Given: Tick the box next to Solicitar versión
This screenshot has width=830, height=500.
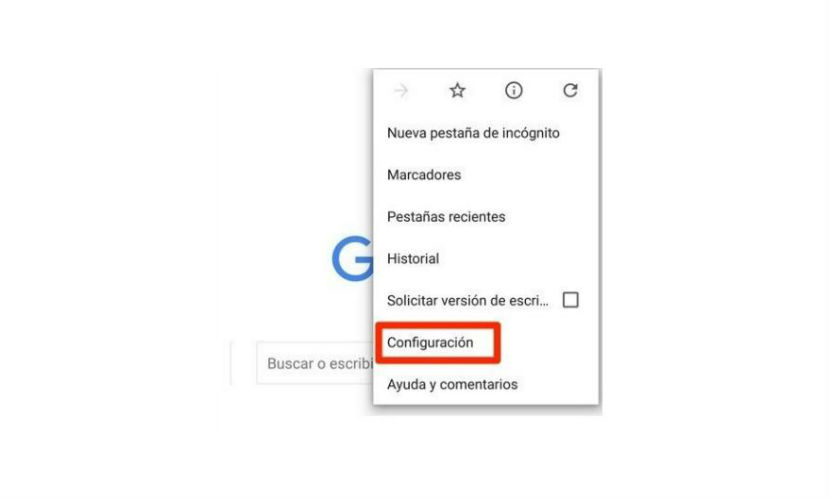Looking at the screenshot, I should [570, 300].
